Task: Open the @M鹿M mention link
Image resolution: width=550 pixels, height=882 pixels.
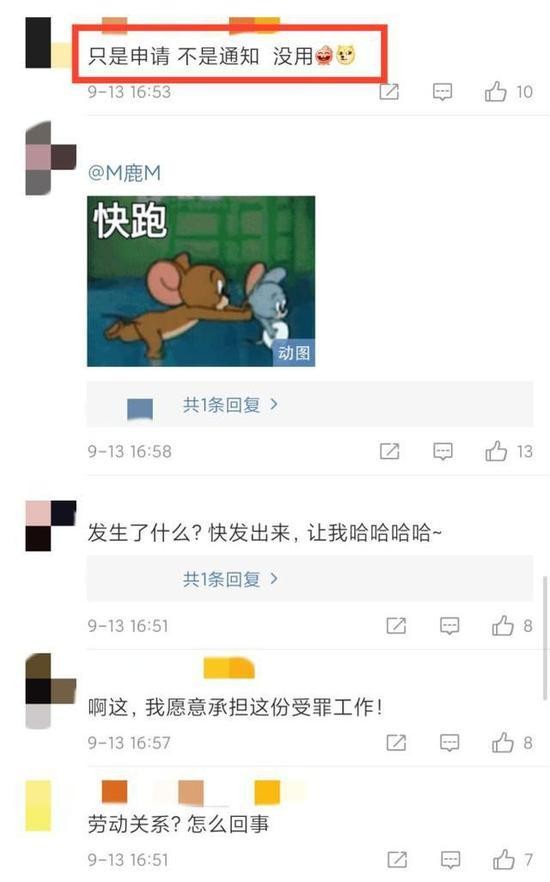Action: 124,173
